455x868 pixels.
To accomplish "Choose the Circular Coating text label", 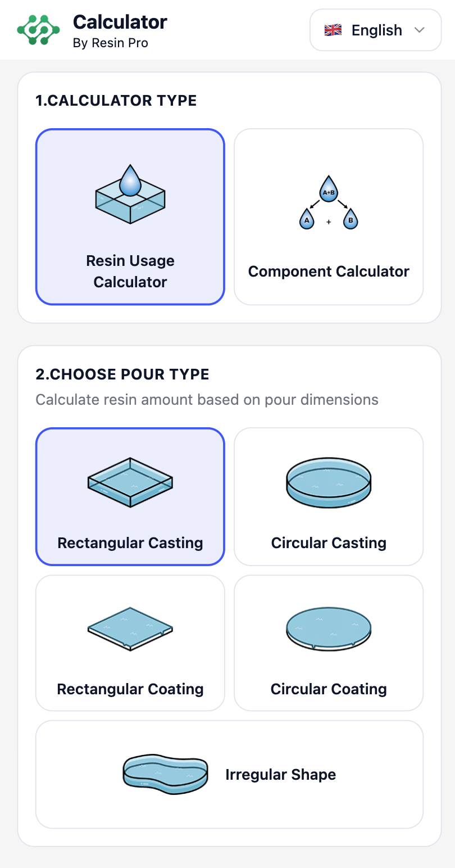I will point(329,689).
